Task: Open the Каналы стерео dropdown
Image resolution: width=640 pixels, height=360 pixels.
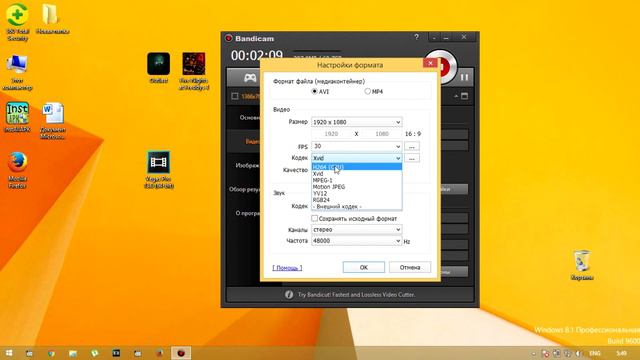Action: click(356, 229)
